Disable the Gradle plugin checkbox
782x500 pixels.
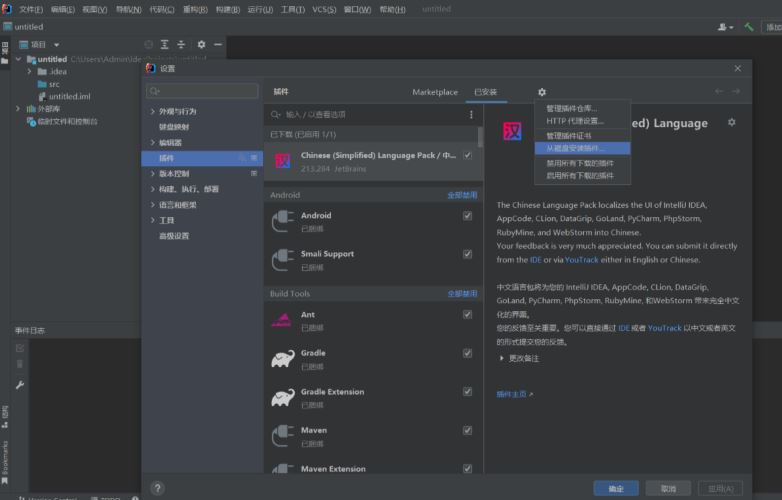pos(467,353)
